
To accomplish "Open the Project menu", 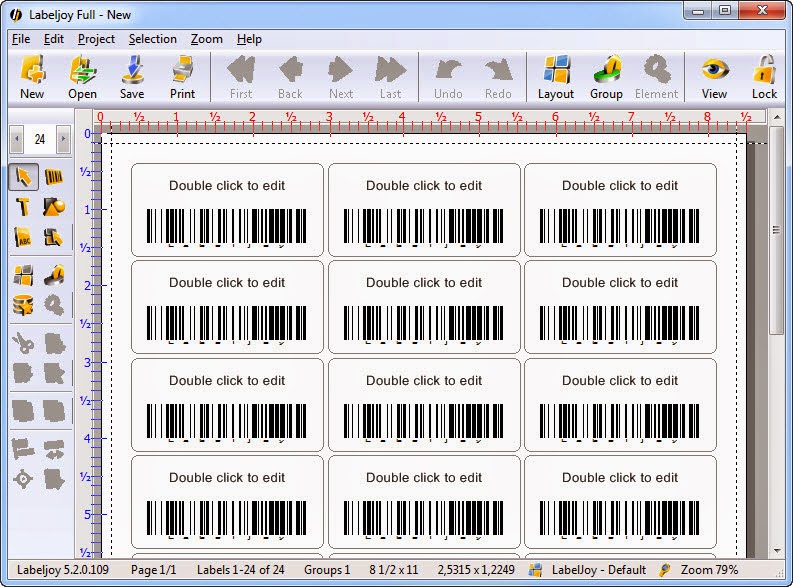I will 96,39.
